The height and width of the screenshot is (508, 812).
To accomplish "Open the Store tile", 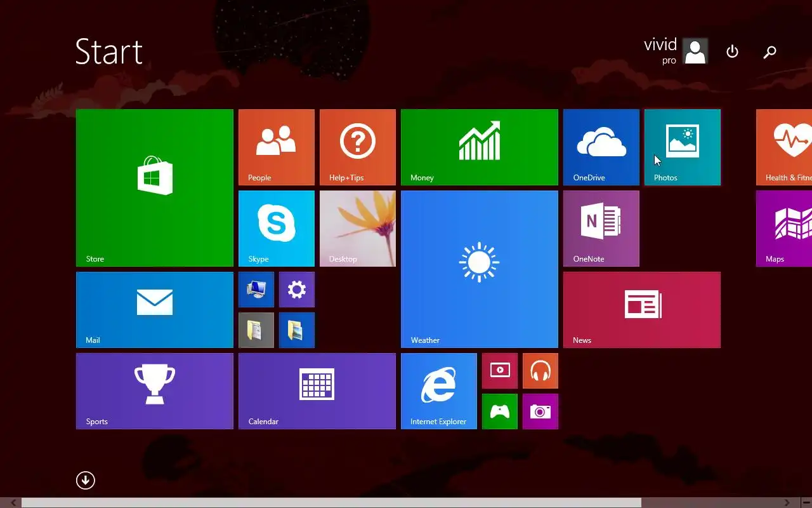I will 155,188.
